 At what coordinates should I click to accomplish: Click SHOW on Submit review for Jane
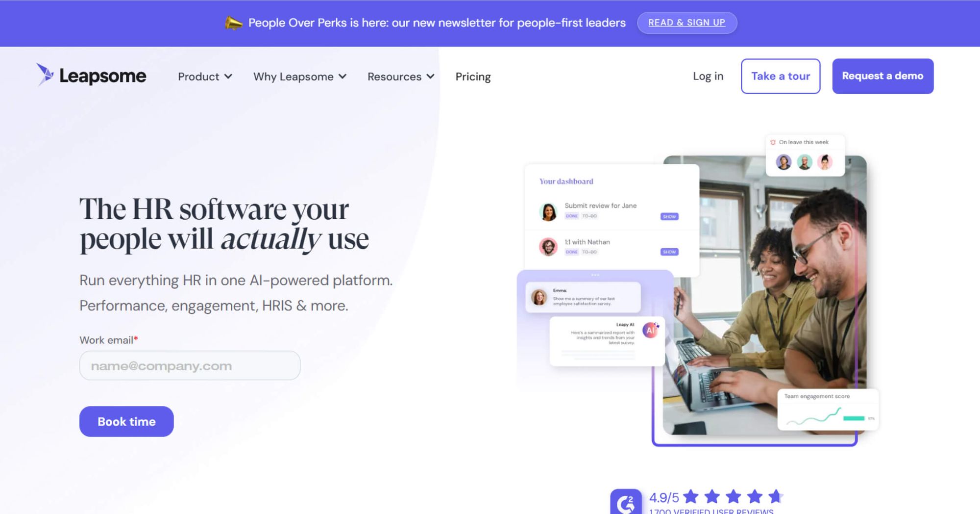pyautogui.click(x=669, y=216)
